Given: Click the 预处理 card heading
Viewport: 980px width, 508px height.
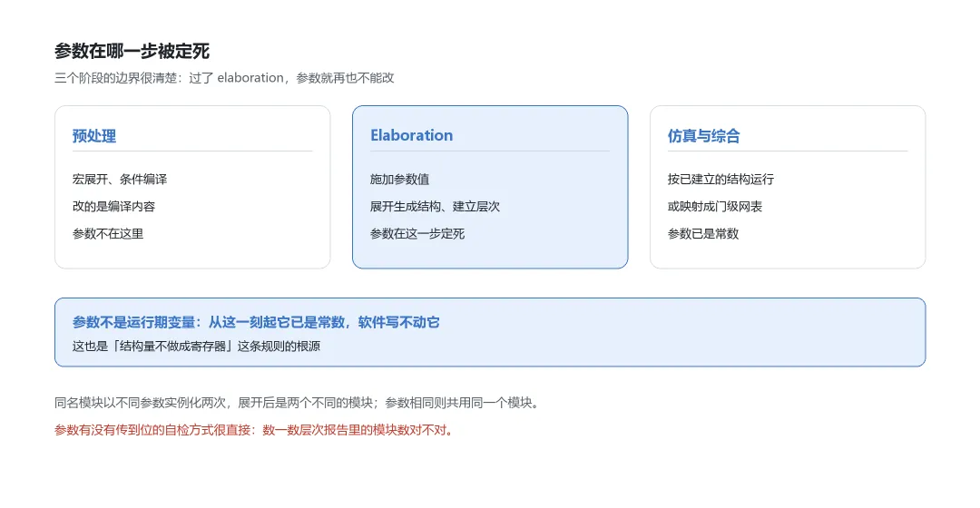Looking at the screenshot, I should click(x=94, y=135).
